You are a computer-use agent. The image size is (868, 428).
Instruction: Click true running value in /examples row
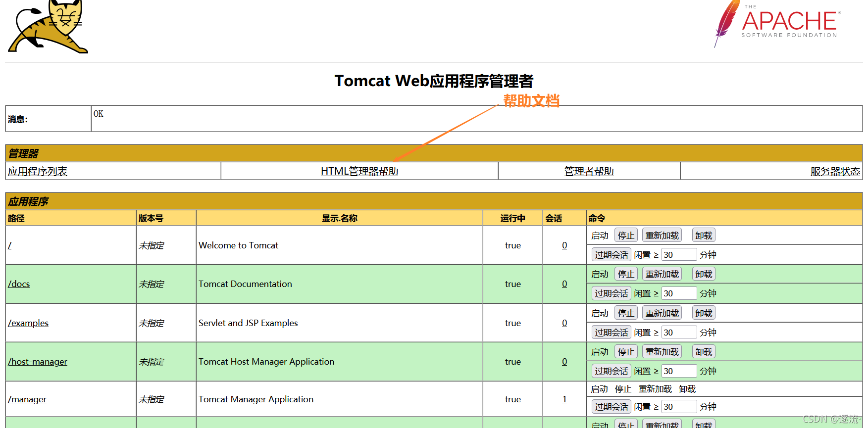(513, 323)
